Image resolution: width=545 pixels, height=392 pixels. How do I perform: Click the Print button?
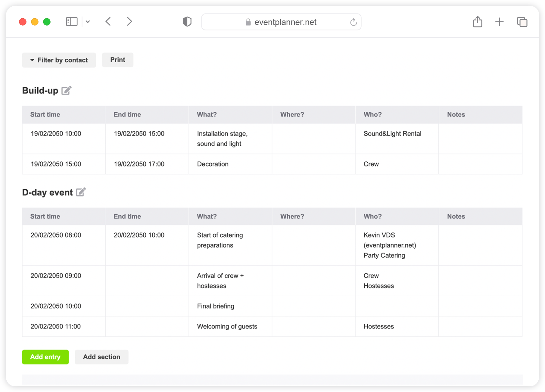tap(117, 60)
